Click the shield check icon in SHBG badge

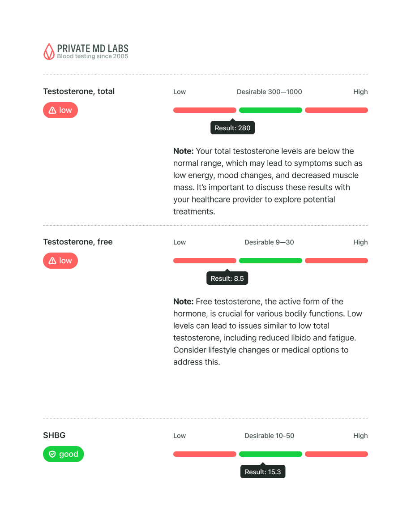pos(52,454)
